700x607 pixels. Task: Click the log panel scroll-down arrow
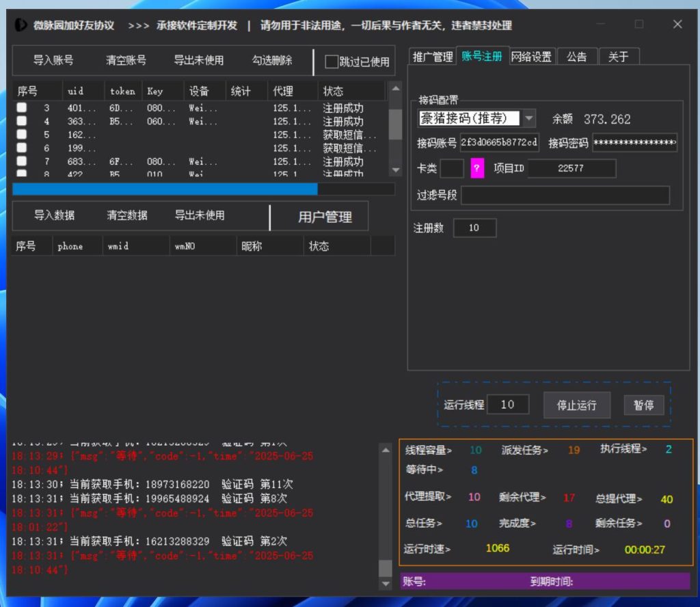(386, 583)
